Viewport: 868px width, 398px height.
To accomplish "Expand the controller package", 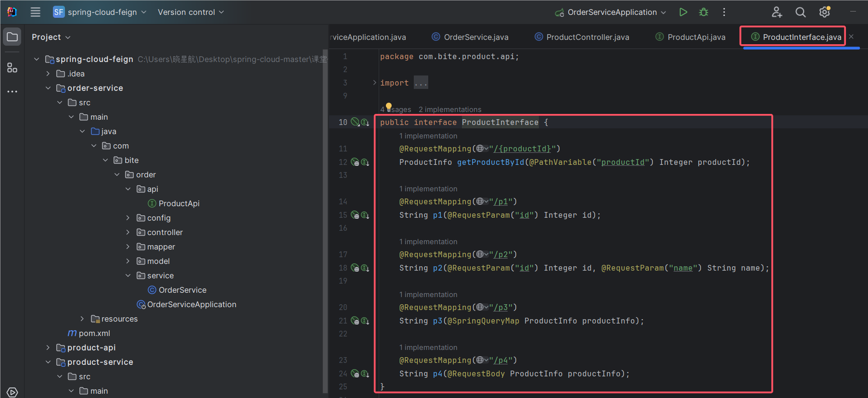I will pos(128,232).
